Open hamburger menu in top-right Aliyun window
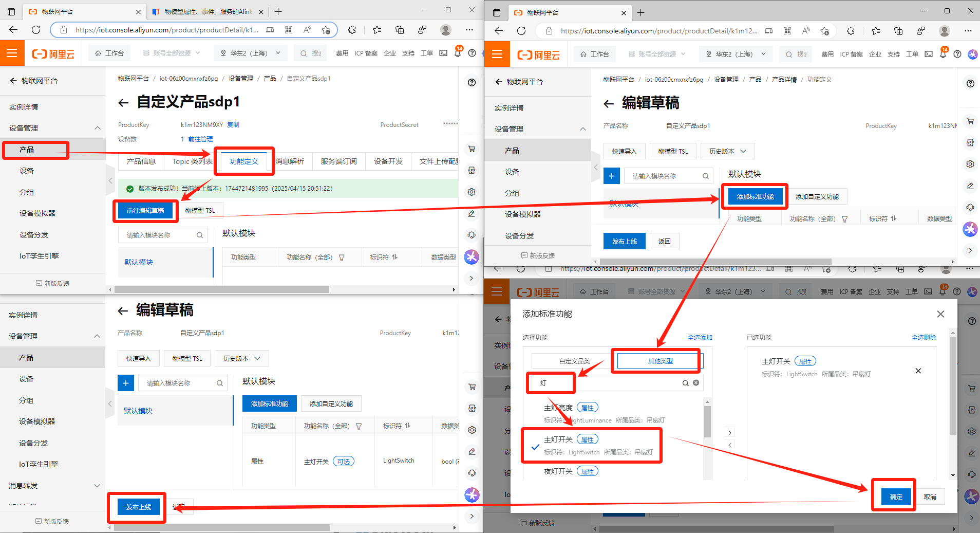Image resolution: width=980 pixels, height=533 pixels. pos(497,54)
